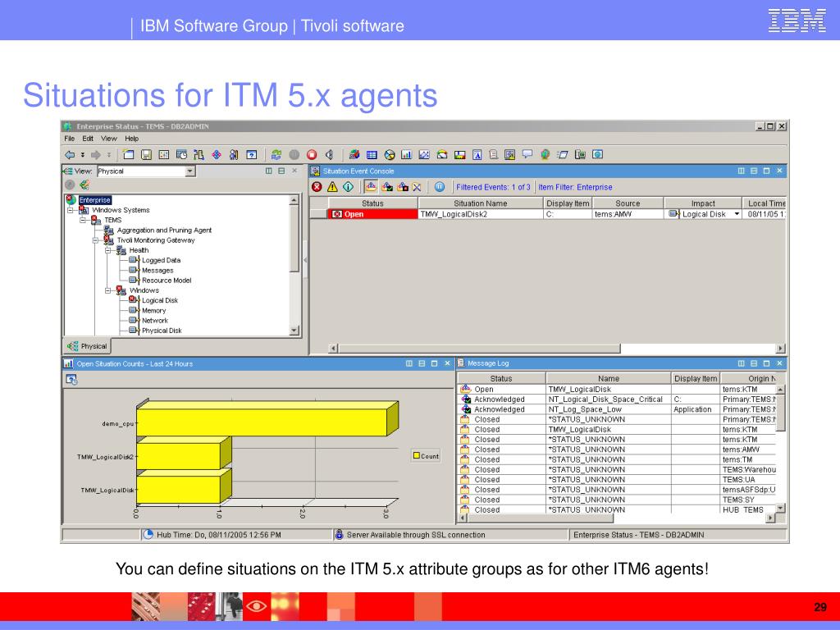Click the help question mark toolbar icon
This screenshot has height=630, width=840.
click(x=251, y=155)
